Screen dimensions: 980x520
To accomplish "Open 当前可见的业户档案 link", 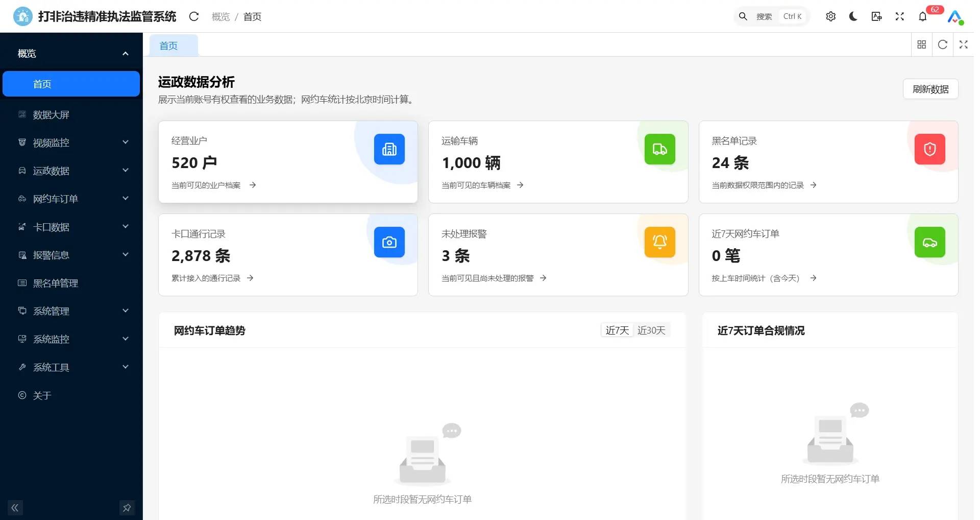I will (213, 185).
